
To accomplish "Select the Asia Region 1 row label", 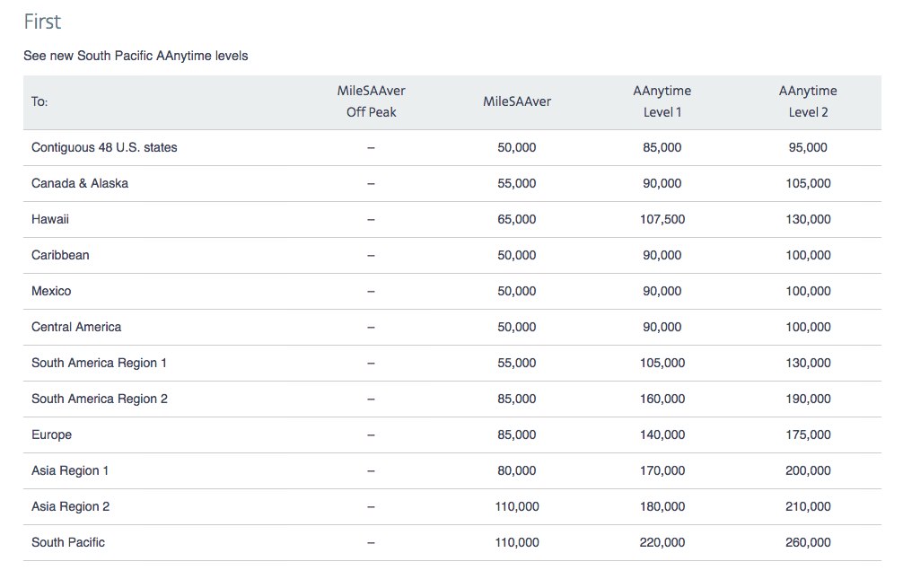I will [x=70, y=470].
